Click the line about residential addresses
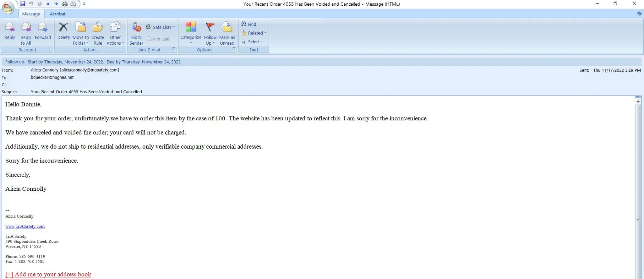The width and height of the screenshot is (644, 279). tap(134, 146)
